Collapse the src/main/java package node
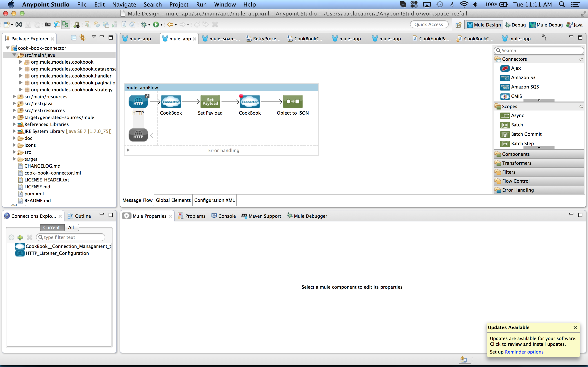The image size is (588, 367). click(x=14, y=55)
